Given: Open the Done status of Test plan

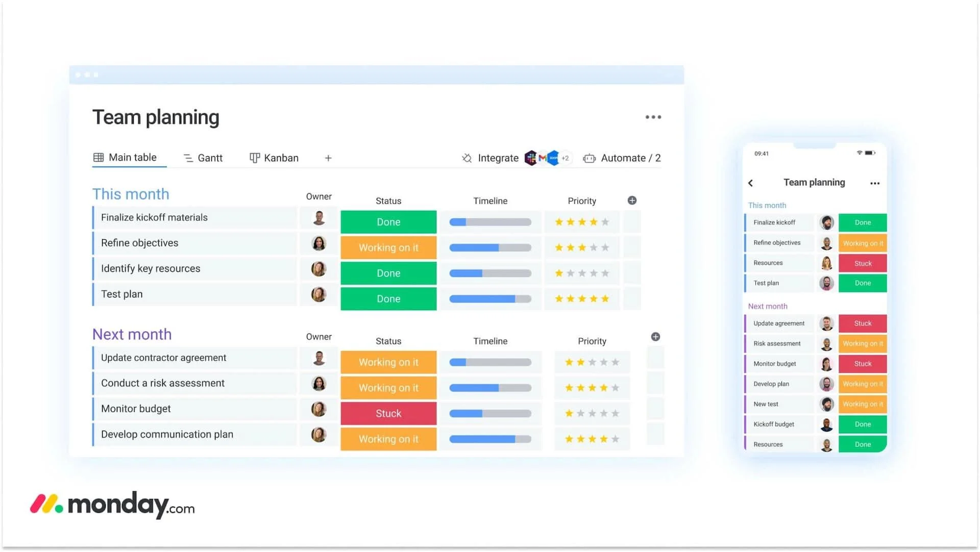Looking at the screenshot, I should [388, 299].
